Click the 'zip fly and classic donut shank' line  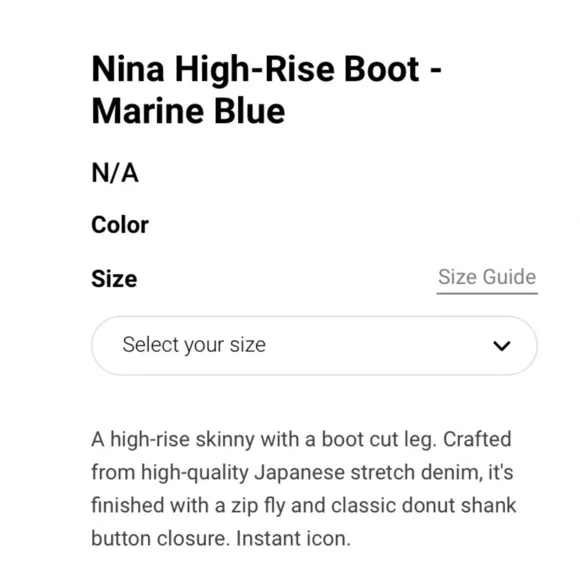tap(374, 505)
